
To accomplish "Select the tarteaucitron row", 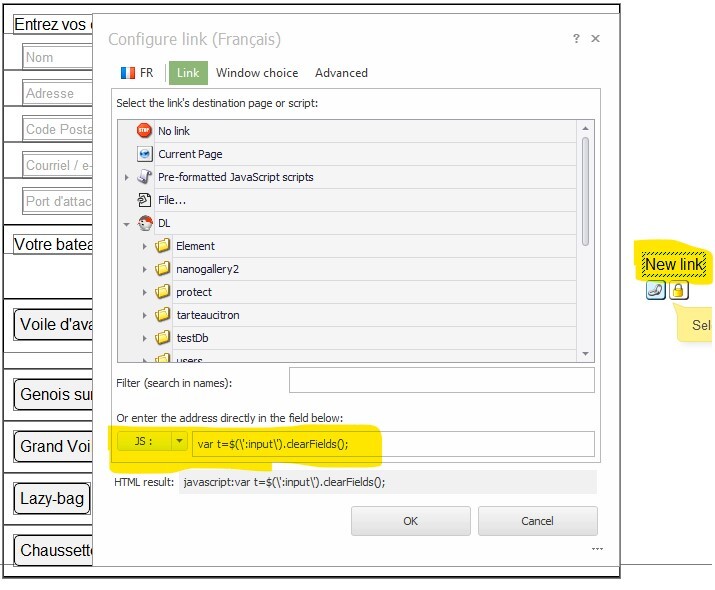I will coord(347,315).
